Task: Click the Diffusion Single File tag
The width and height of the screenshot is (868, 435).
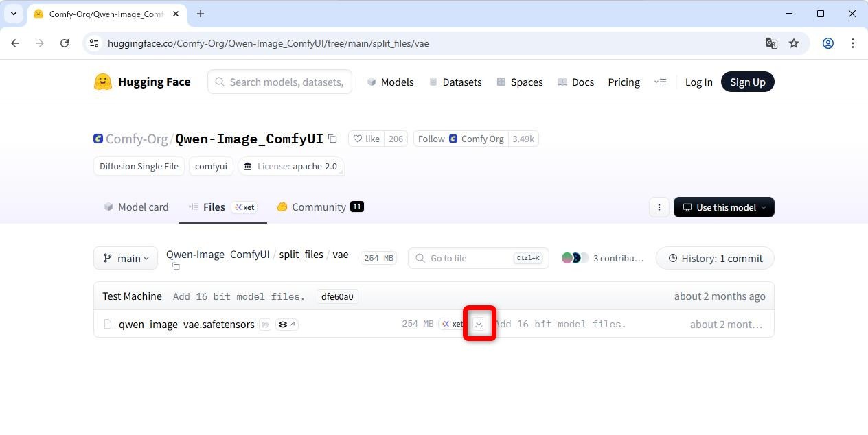Action: [x=139, y=166]
